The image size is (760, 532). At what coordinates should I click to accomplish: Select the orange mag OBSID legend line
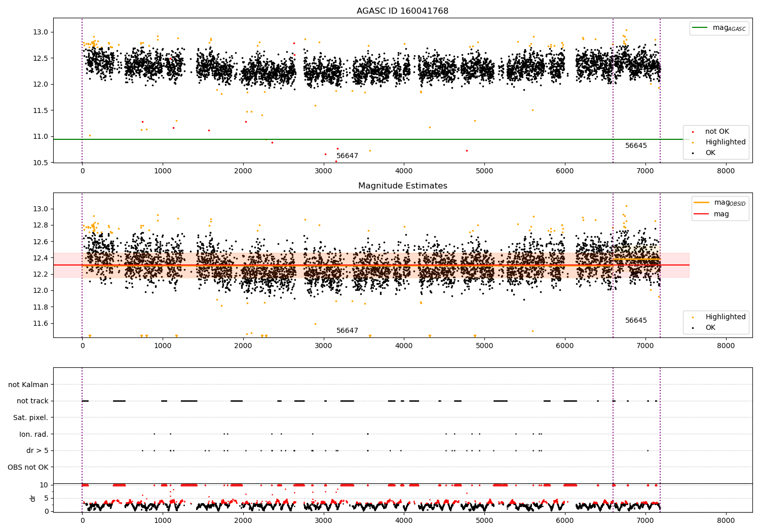[701, 202]
